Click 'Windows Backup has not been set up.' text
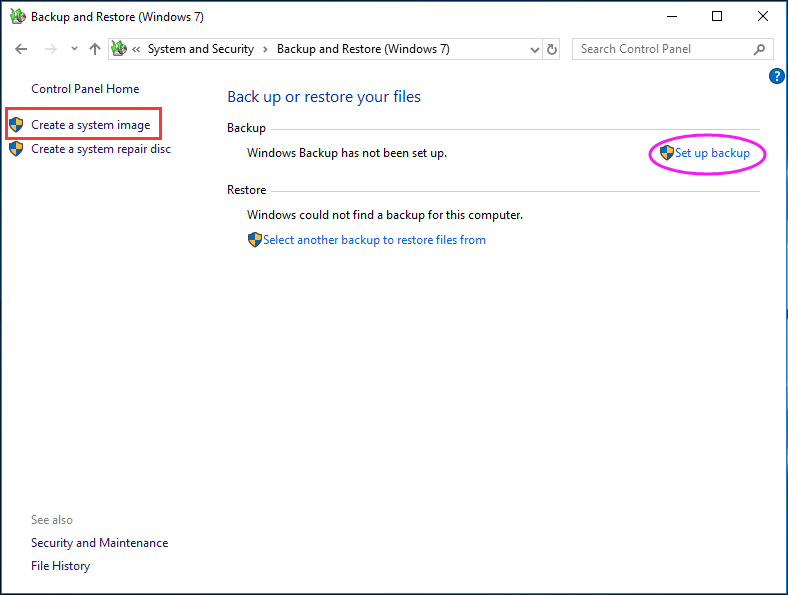 click(x=347, y=153)
